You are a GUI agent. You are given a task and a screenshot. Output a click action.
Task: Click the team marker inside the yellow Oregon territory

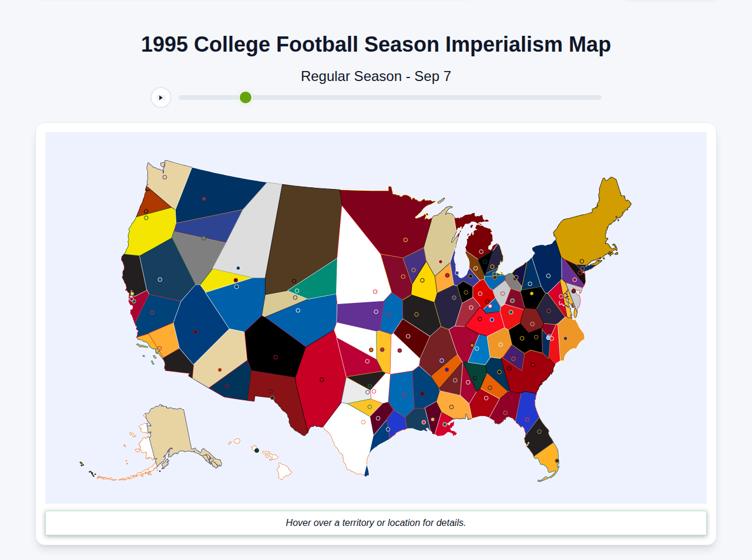[x=146, y=218]
